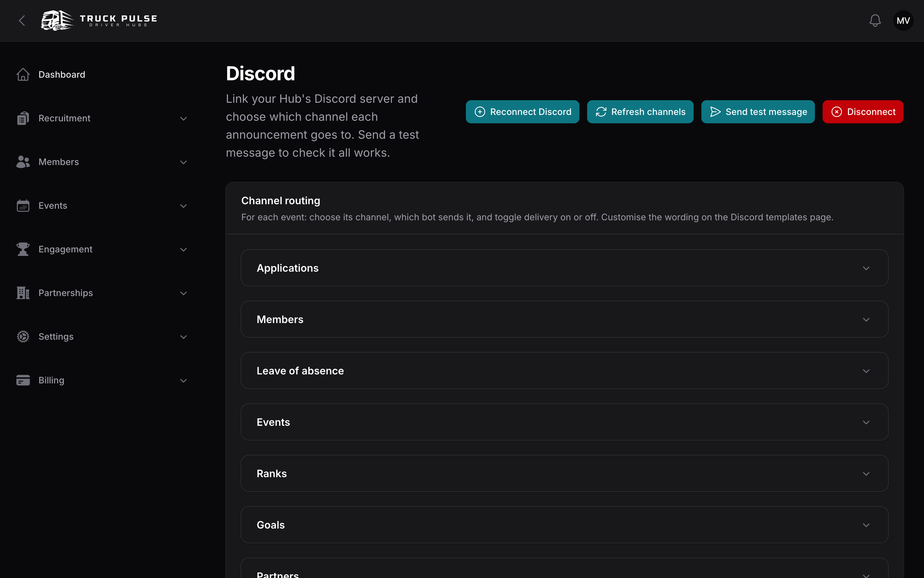Expand Engagement with its sidebar chevron

point(183,250)
